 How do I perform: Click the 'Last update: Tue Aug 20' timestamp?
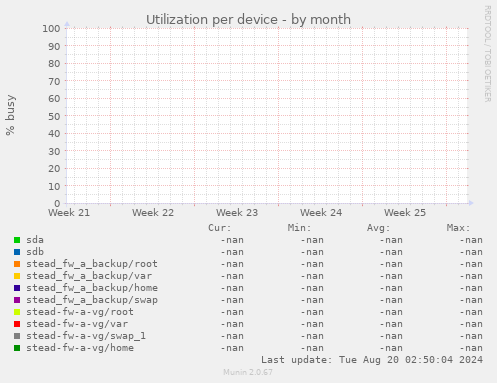click(x=372, y=360)
